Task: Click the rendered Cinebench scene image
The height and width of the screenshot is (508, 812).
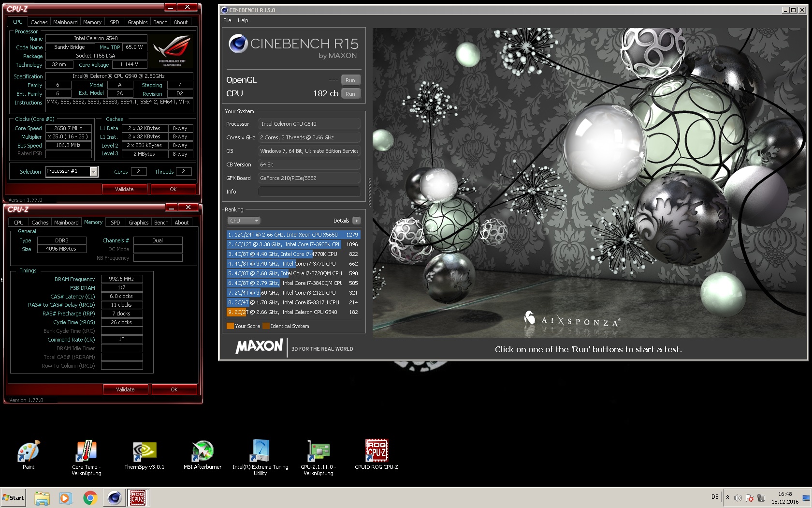Action: 589,182
